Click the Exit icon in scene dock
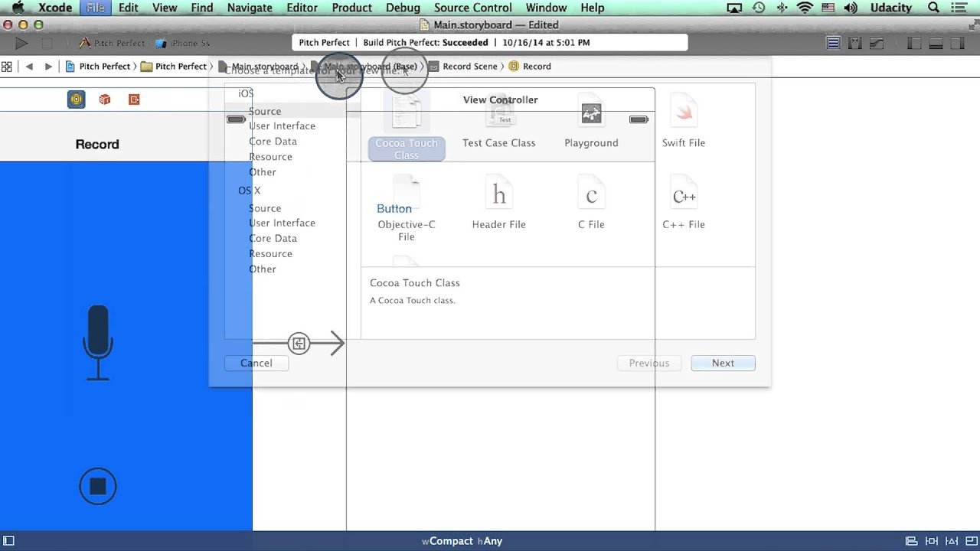 click(134, 99)
